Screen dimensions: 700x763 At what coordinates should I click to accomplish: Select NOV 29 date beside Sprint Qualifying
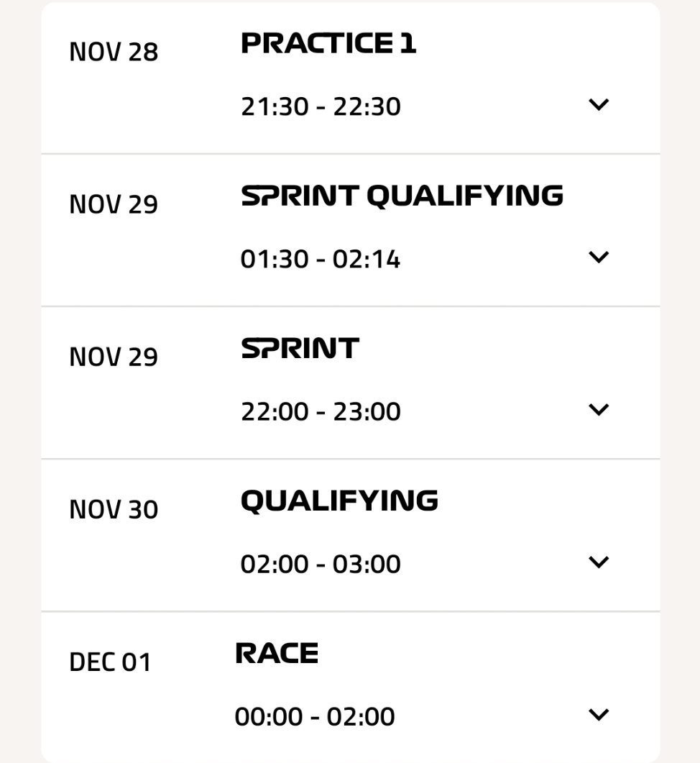click(x=114, y=205)
